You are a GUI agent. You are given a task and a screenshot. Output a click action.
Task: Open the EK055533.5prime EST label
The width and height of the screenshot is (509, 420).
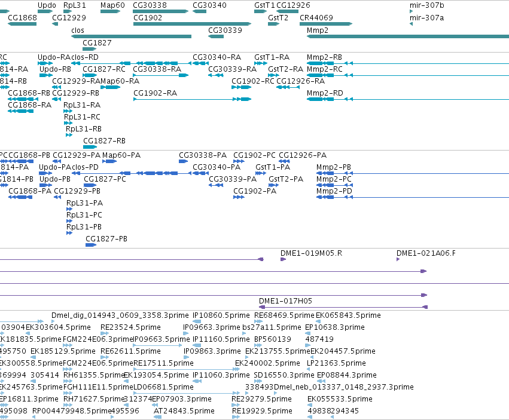pos(340,399)
